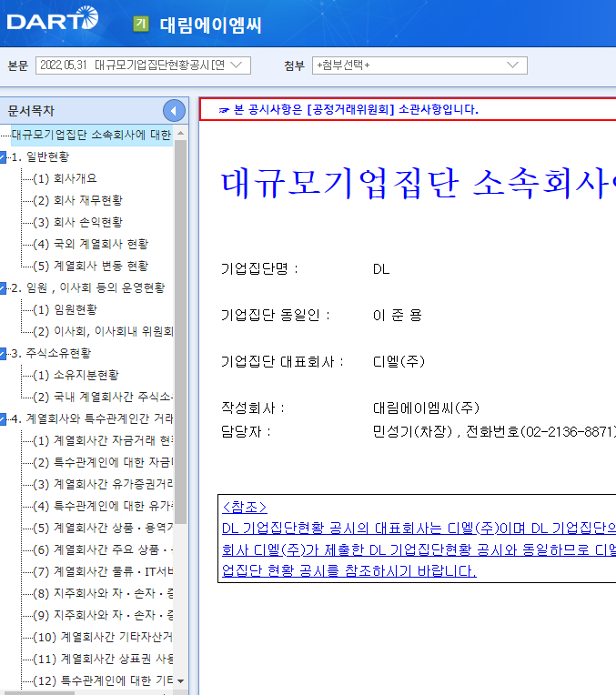Click the green 기 company badge icon
The width and height of the screenshot is (616, 695).
[x=141, y=24]
